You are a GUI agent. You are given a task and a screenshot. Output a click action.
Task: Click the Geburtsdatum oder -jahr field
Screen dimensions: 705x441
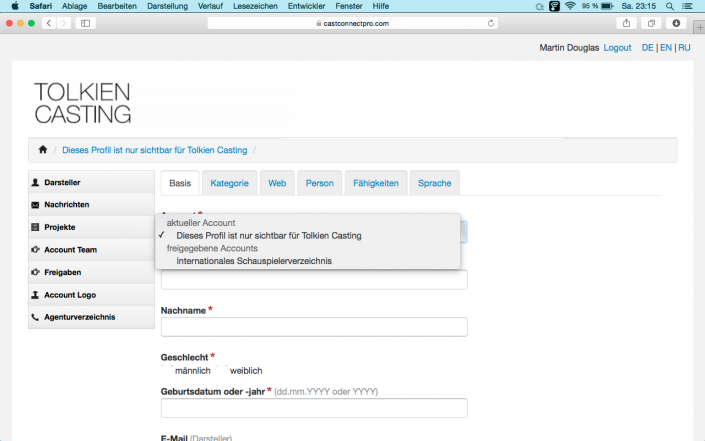[314, 408]
